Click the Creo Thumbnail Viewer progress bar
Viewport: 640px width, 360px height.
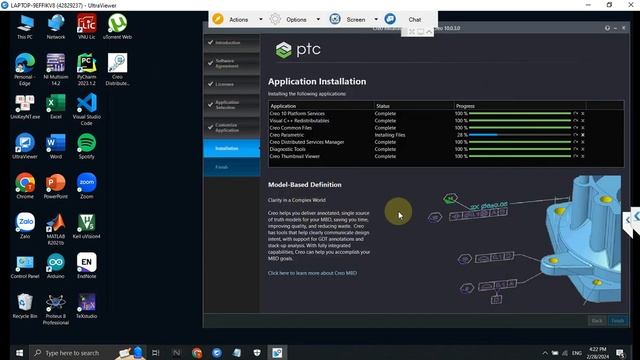tap(520, 156)
